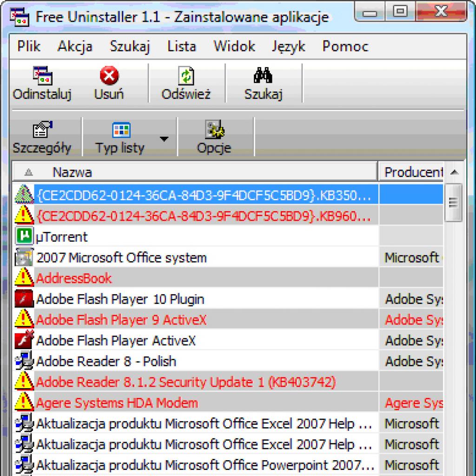Image resolution: width=476 pixels, height=476 pixels.
Task: Click the Szukaj binoculars toolbar icon
Action: click(263, 75)
